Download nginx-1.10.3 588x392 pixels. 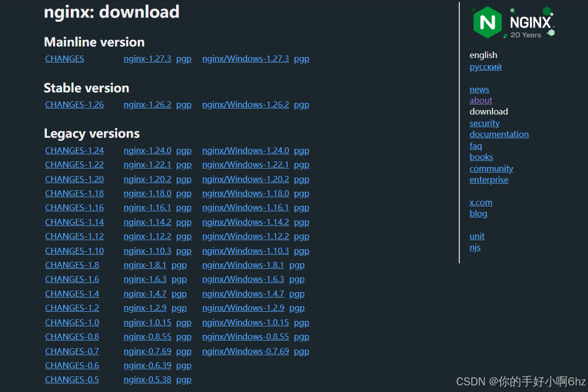tap(147, 251)
